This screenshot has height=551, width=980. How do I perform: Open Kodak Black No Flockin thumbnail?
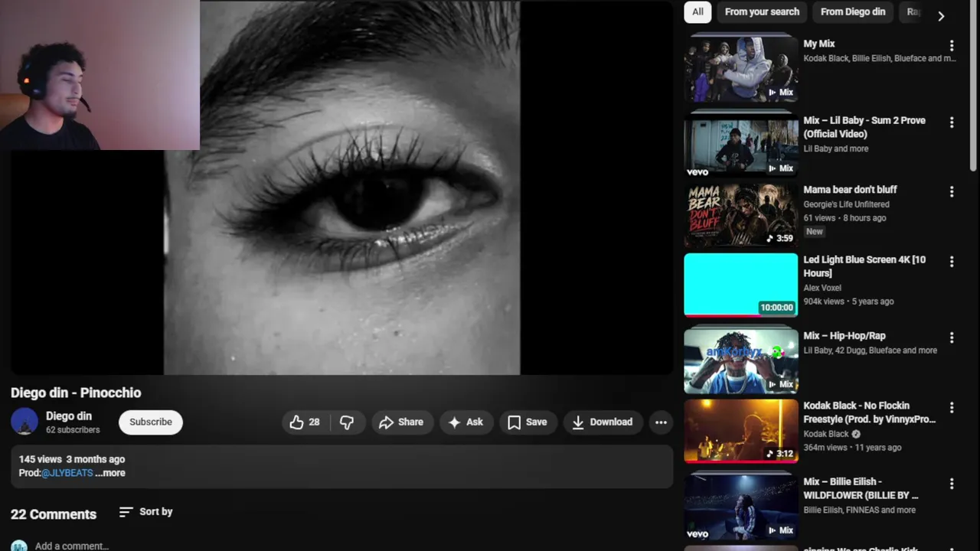click(x=740, y=431)
